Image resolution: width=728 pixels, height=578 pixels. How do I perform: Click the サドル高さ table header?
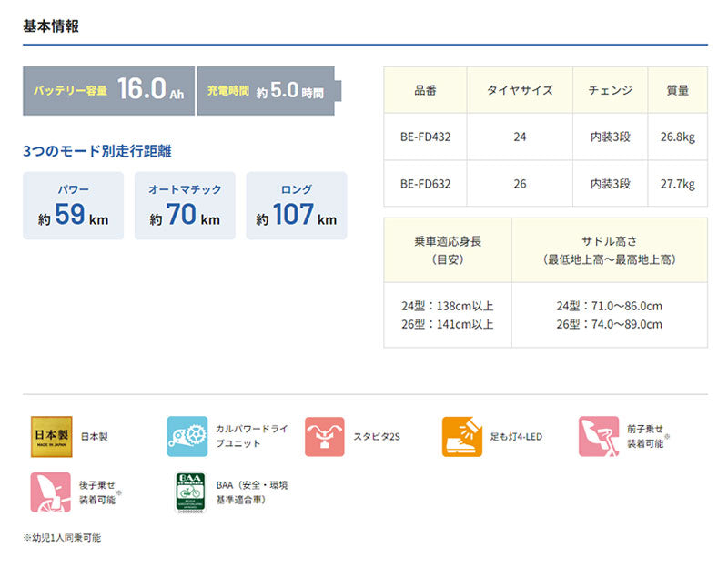coord(609,250)
